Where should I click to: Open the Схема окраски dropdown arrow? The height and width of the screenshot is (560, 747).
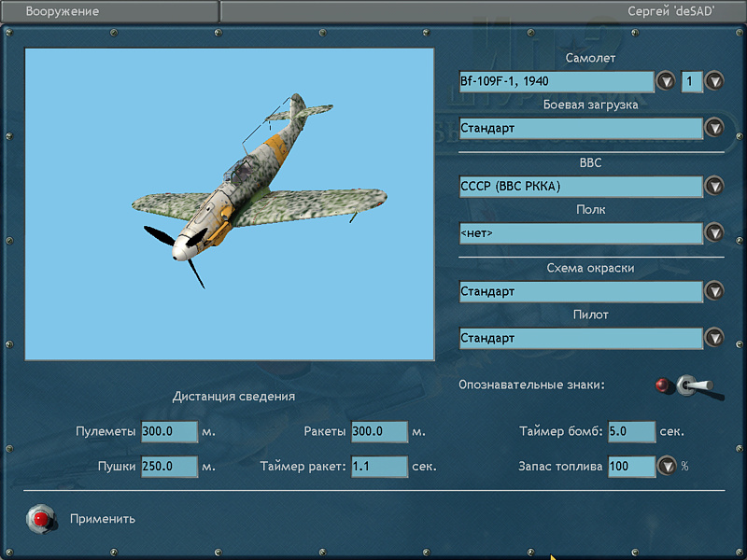(x=714, y=291)
